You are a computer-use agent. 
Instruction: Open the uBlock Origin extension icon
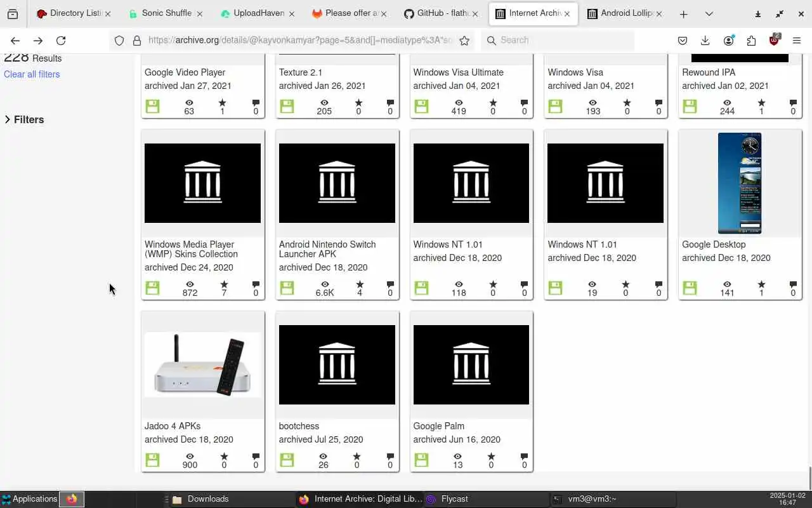[x=774, y=40]
